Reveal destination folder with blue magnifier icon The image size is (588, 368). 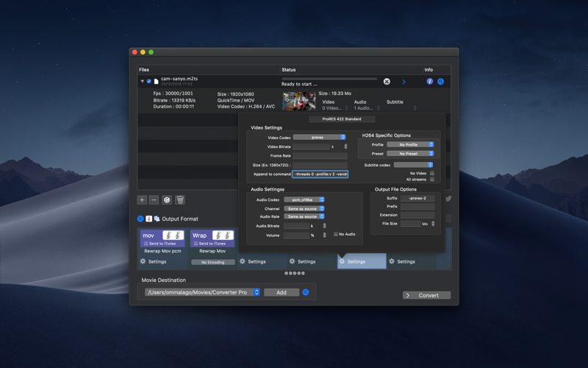306,292
